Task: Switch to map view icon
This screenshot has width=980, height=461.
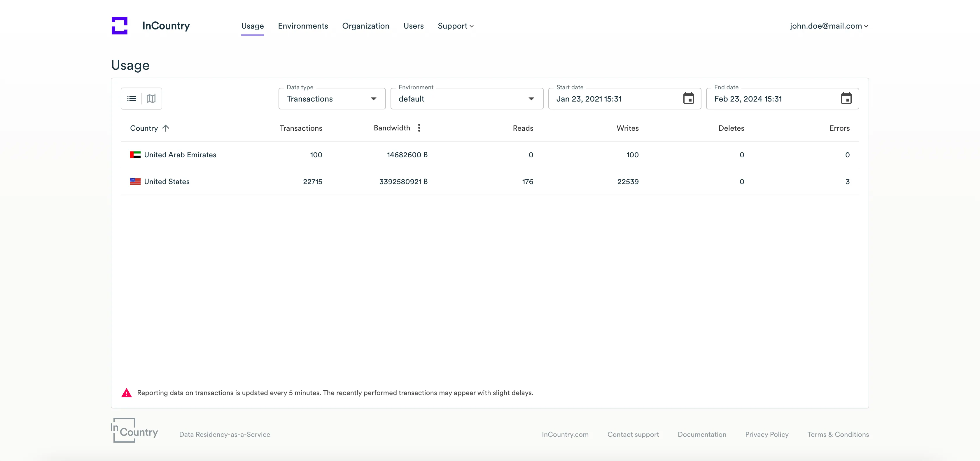Action: (151, 99)
